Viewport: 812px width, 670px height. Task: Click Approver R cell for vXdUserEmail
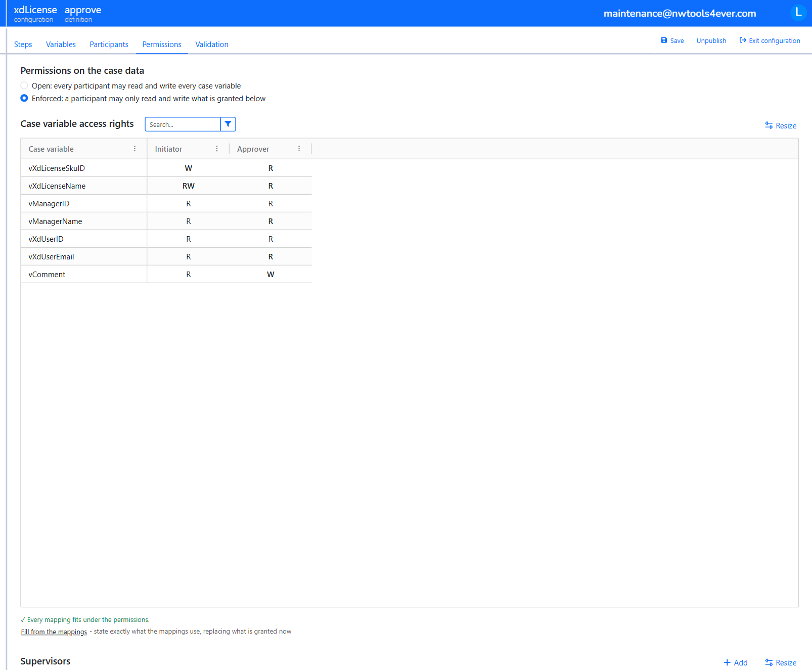tap(270, 256)
